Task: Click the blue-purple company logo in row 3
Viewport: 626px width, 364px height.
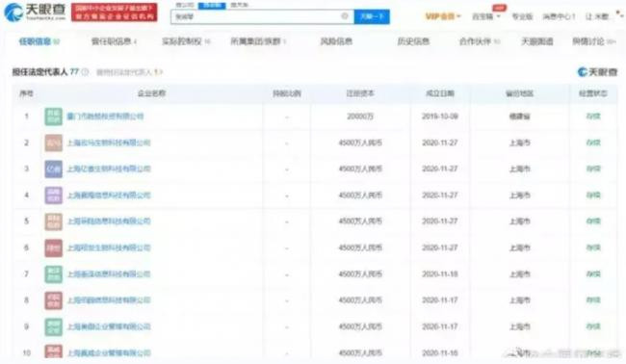Action: pos(54,169)
